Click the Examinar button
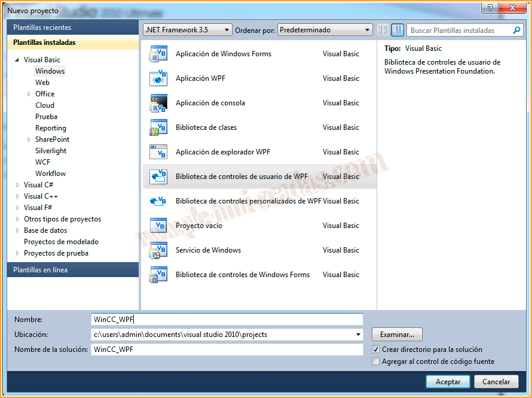Screen dimensions: 532x398 [397, 334]
